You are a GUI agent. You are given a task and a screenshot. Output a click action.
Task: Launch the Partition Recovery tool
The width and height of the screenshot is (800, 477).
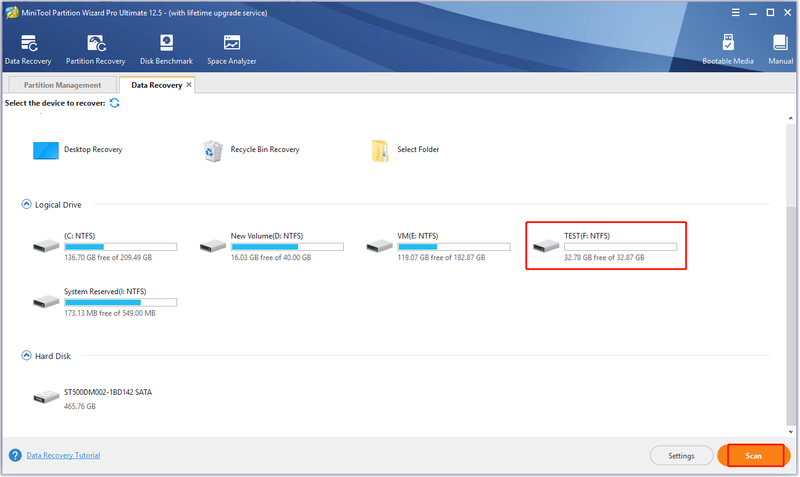click(95, 49)
